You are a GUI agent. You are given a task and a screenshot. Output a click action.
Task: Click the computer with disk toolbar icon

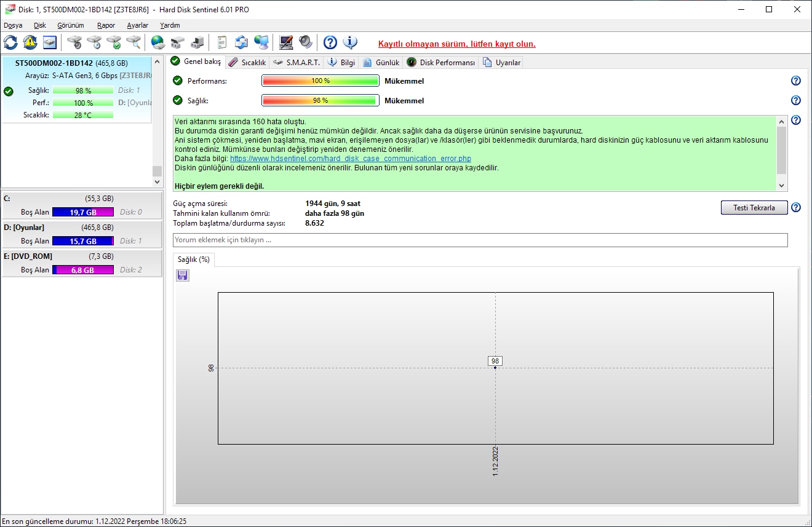tap(197, 42)
